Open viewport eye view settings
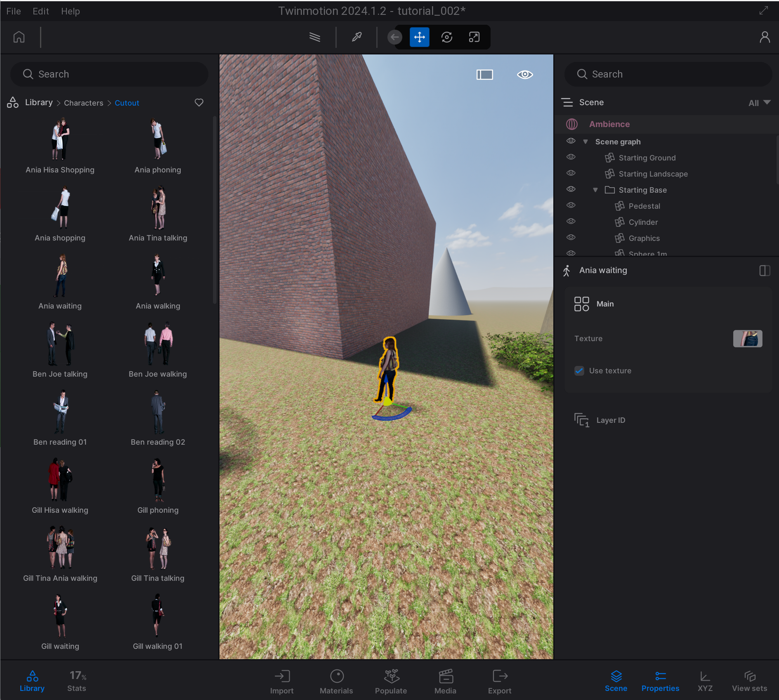The image size is (779, 700). (525, 75)
